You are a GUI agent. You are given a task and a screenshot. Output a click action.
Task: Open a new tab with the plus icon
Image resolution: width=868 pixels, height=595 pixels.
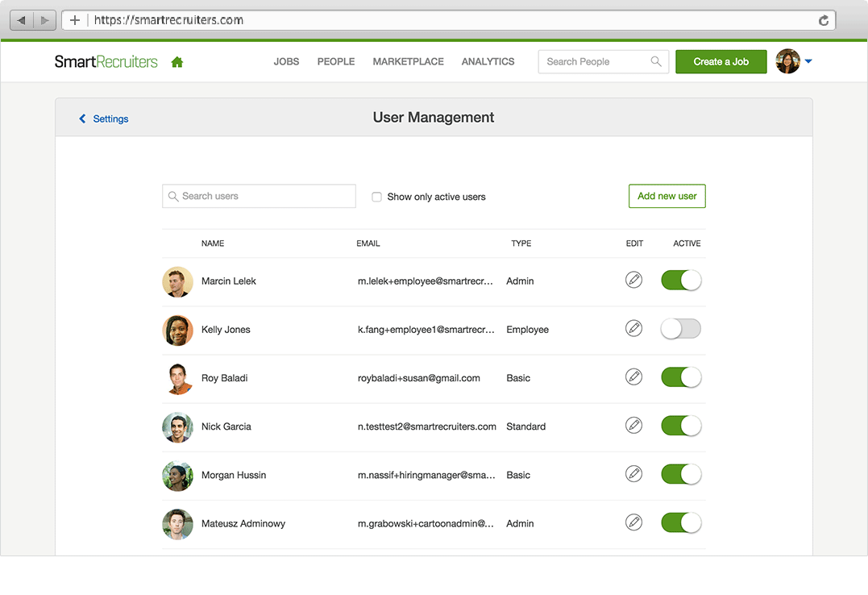[x=75, y=20]
